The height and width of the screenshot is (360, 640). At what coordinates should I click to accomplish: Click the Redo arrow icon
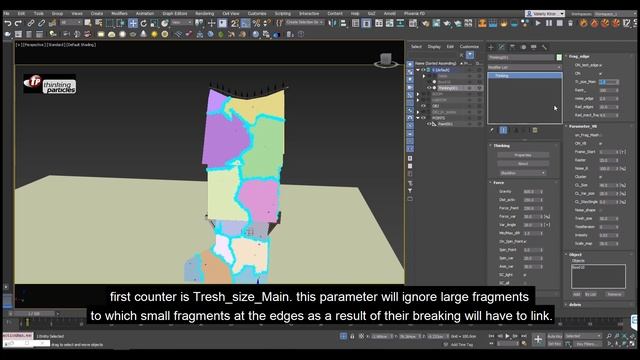pyautogui.click(x=18, y=23)
